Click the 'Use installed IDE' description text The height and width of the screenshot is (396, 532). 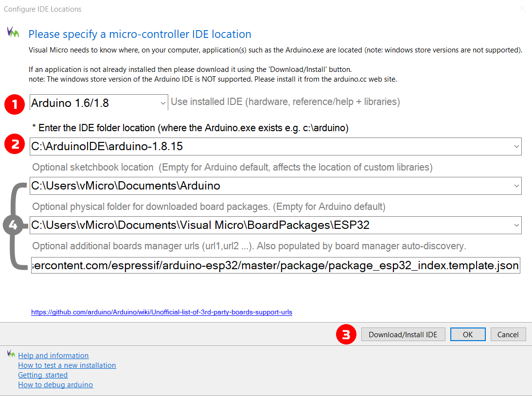click(x=285, y=102)
